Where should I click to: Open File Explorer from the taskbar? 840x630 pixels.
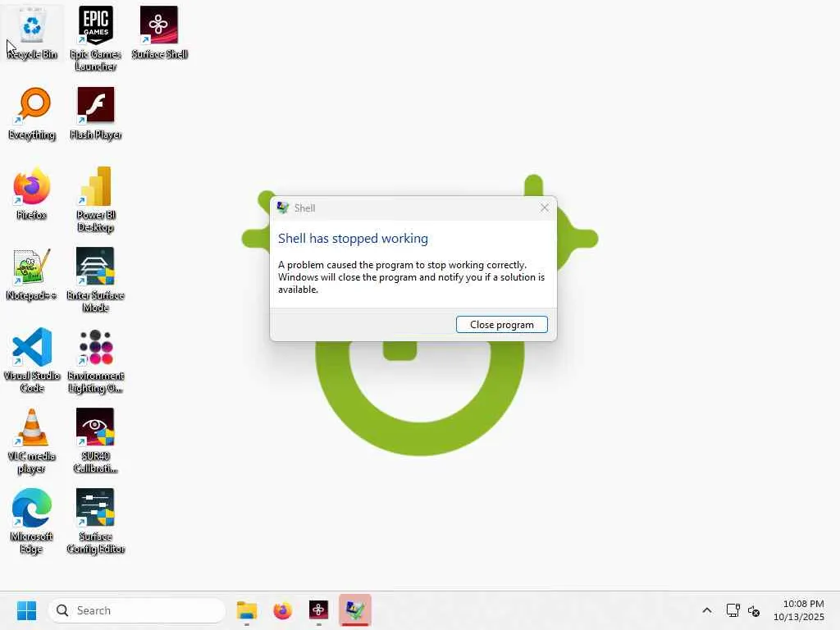[247, 610]
